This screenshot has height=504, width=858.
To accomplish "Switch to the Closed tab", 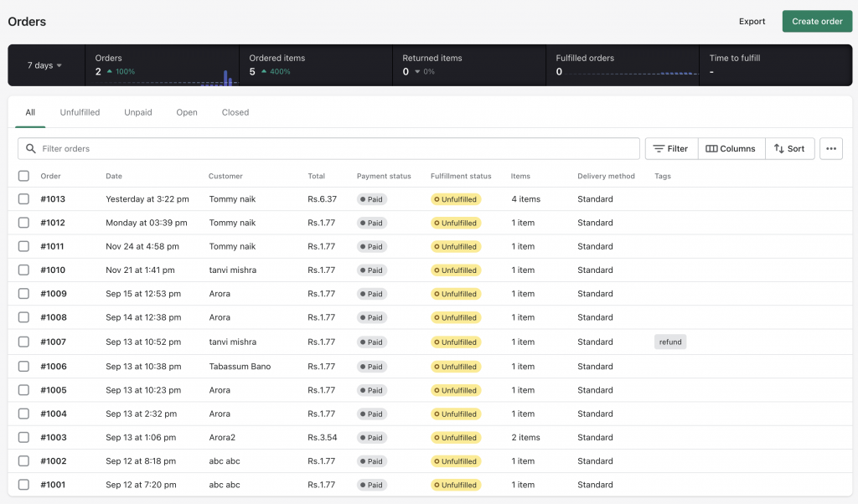I will coord(235,112).
